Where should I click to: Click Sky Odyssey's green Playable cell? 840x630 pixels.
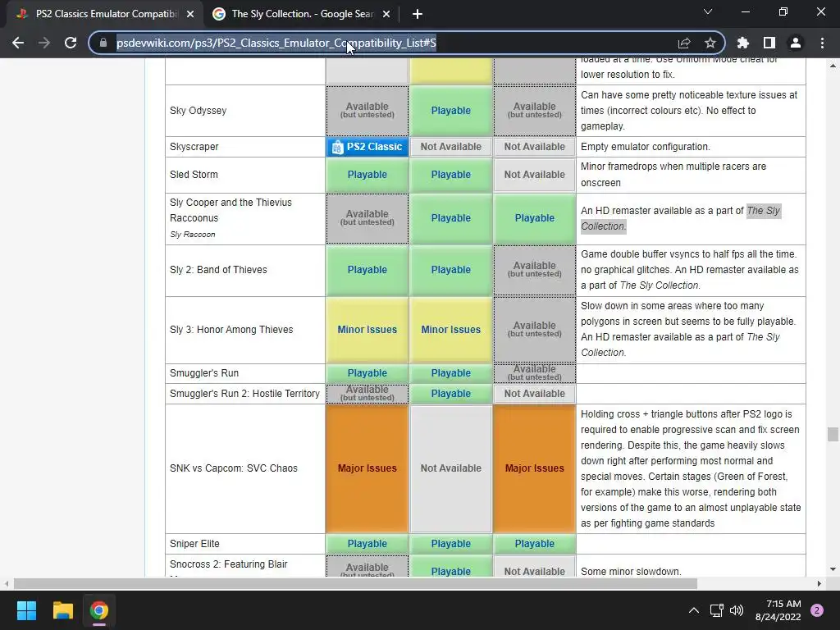[x=451, y=111]
